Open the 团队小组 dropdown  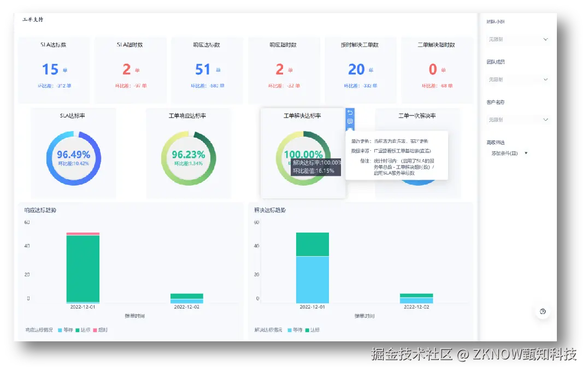pos(518,39)
